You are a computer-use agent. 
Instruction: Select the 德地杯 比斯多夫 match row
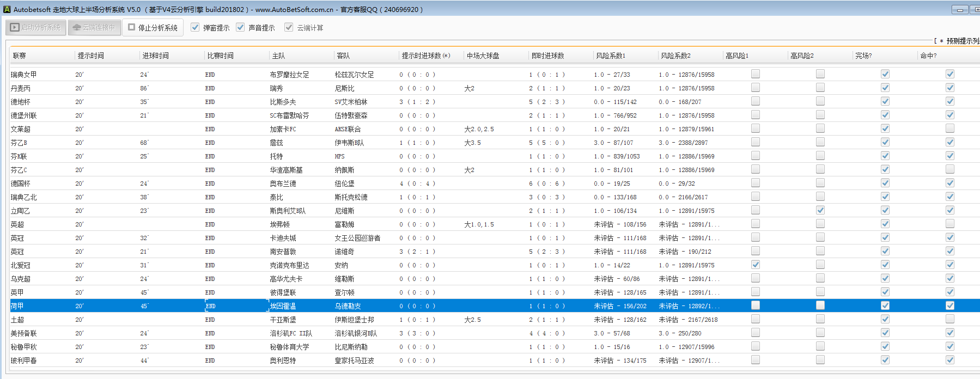pyautogui.click(x=283, y=102)
